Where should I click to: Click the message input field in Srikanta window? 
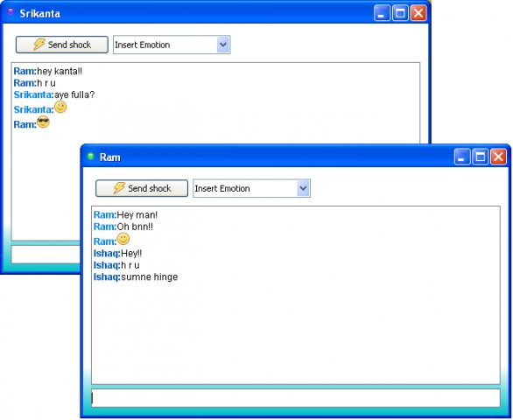tap(46, 255)
